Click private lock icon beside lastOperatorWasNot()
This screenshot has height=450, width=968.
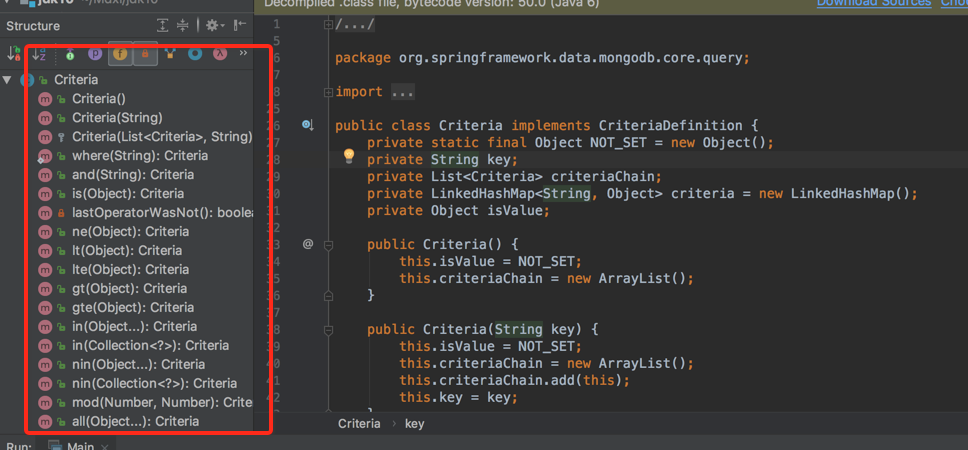point(61,213)
